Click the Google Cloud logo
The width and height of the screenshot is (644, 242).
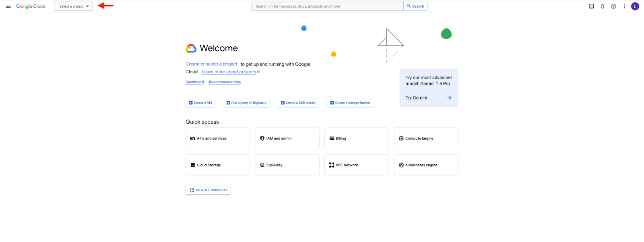tap(31, 6)
